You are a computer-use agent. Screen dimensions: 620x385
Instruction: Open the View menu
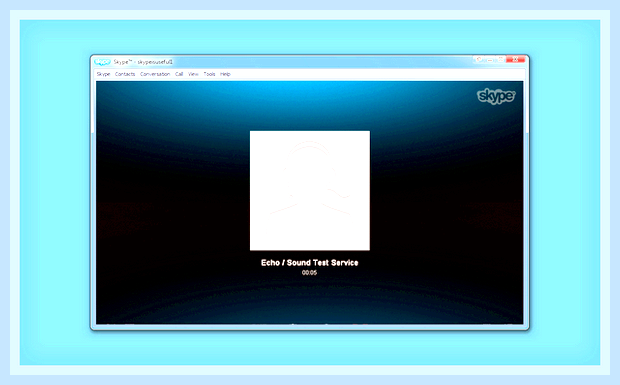click(193, 74)
